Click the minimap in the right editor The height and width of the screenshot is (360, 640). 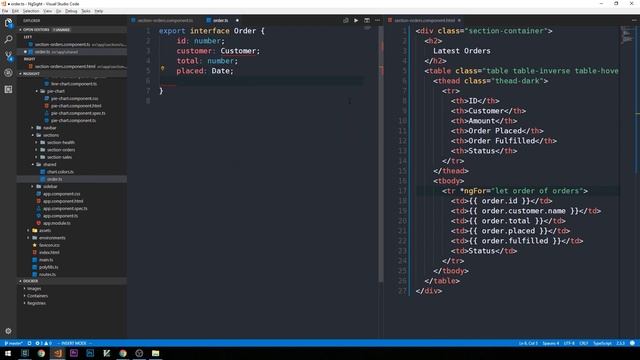627,36
